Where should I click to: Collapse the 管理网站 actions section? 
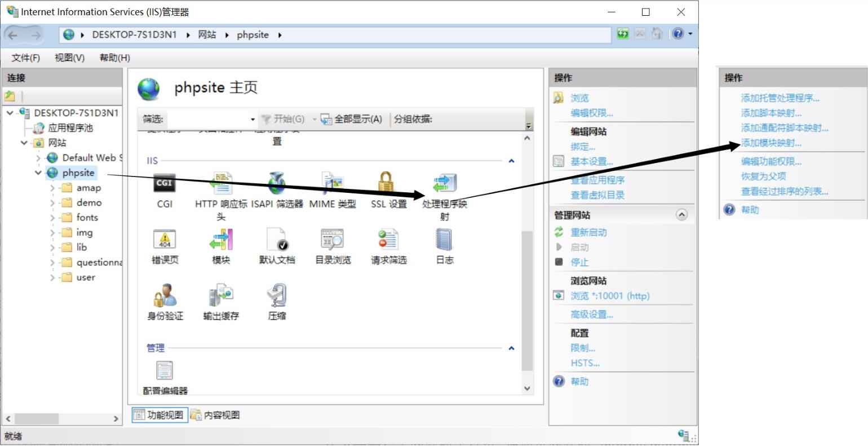coord(681,215)
